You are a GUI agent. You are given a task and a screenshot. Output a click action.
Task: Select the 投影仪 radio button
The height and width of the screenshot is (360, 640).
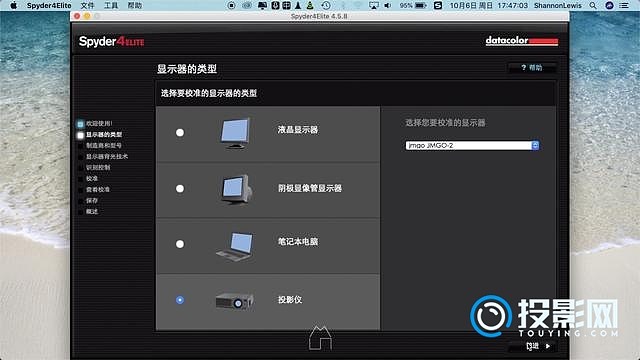point(180,300)
